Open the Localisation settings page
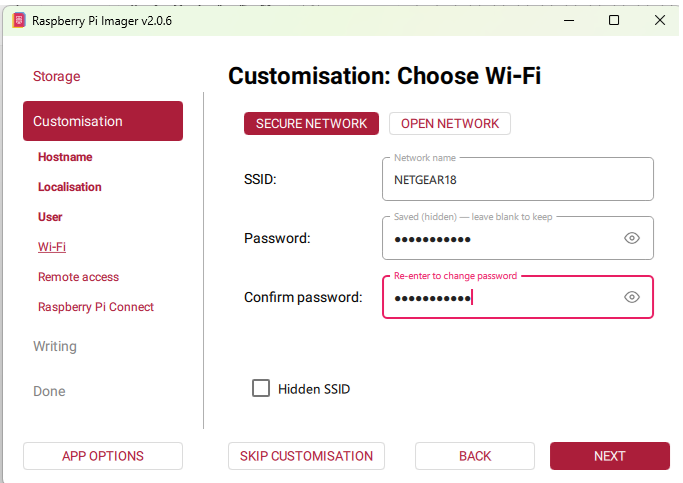This screenshot has height=483, width=683. coord(69,187)
